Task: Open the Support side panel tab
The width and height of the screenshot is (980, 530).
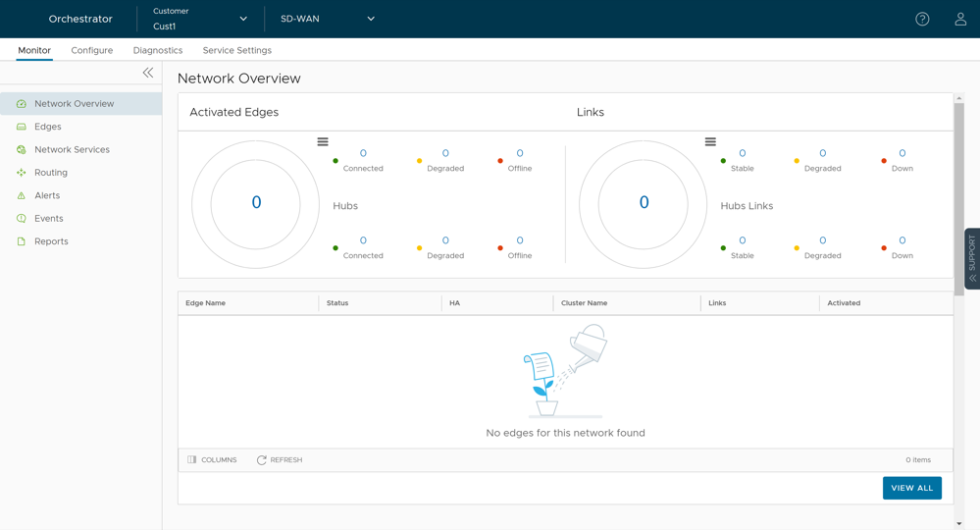Action: [x=971, y=258]
